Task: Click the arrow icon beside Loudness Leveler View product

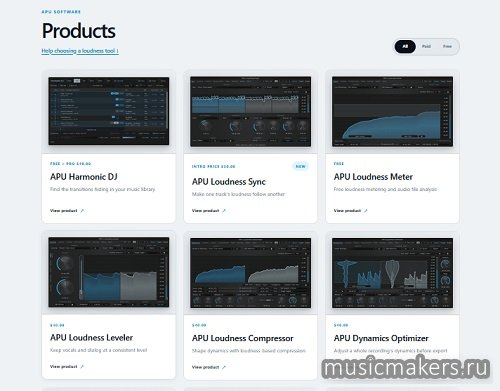Action: (x=82, y=367)
